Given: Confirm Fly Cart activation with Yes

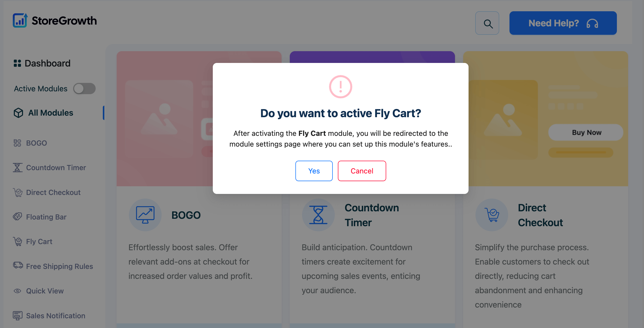Looking at the screenshot, I should coord(314,171).
